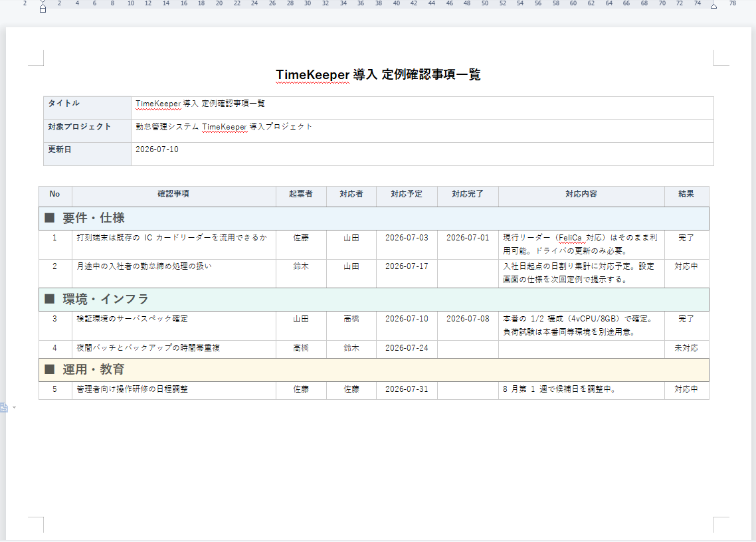The height and width of the screenshot is (542, 756).
Task: Select the タイトル label cell
Action: (87, 108)
